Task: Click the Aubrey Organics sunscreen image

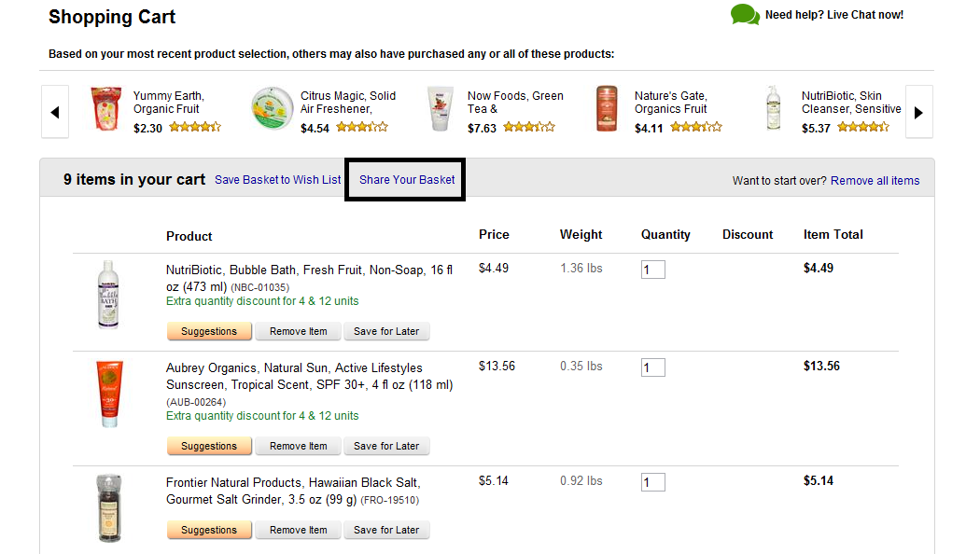Action: point(109,394)
